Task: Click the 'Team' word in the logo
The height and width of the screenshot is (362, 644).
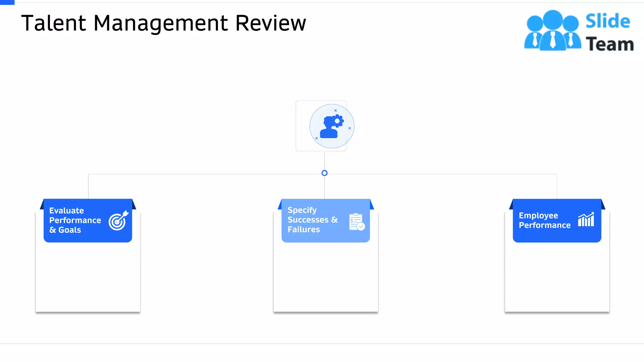Action: click(609, 44)
